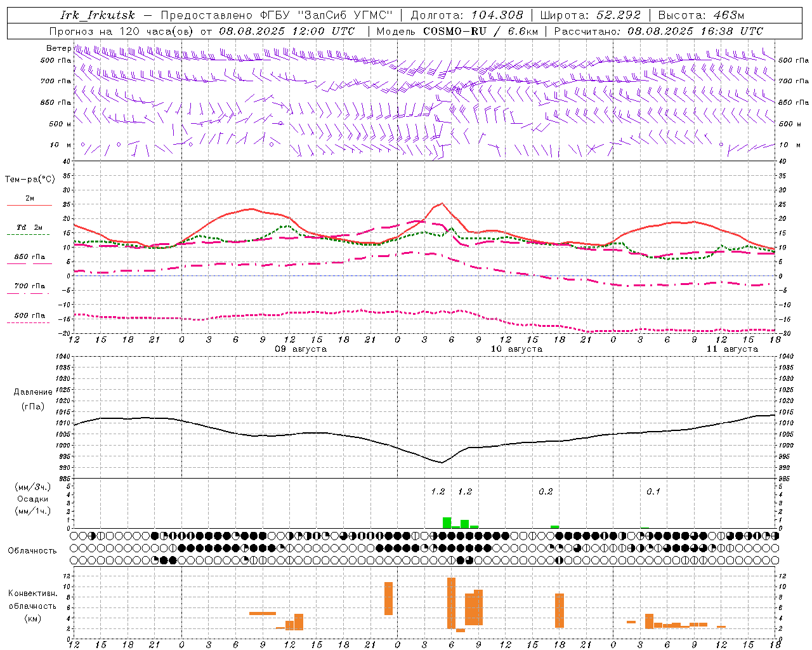Click the longitude value "Долгота: 104.308"

[467, 15]
